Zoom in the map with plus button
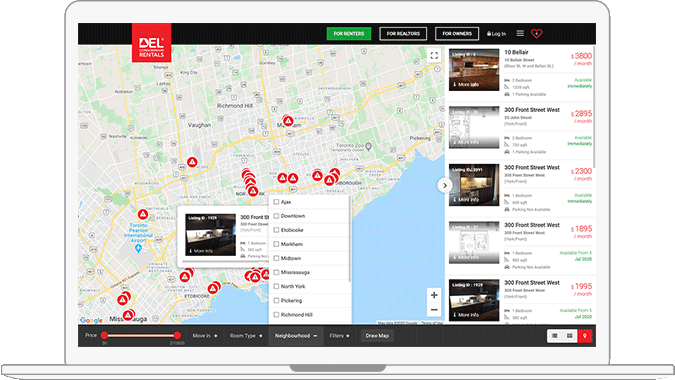Image resolution: width=675 pixels, height=380 pixels. click(434, 295)
